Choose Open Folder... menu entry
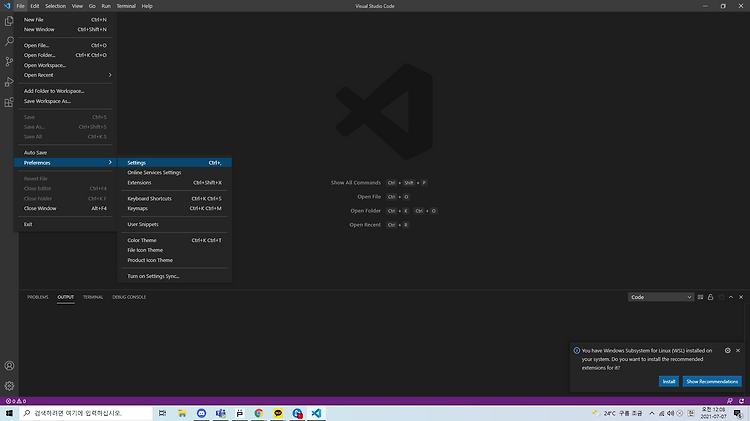 tap(65, 55)
